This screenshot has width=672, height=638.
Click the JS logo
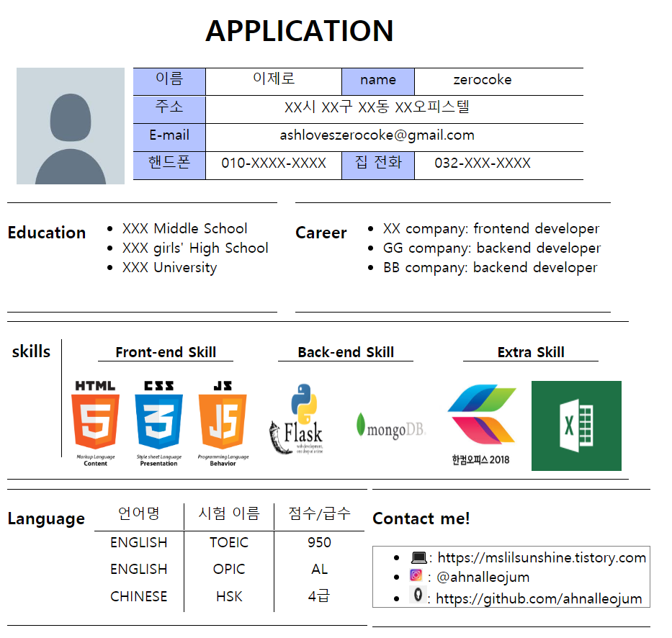tap(223, 423)
